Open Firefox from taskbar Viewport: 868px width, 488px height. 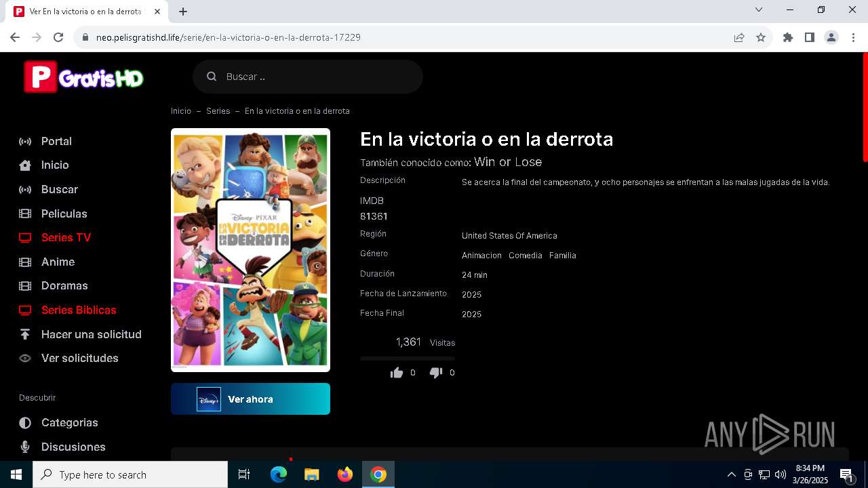pos(345,474)
